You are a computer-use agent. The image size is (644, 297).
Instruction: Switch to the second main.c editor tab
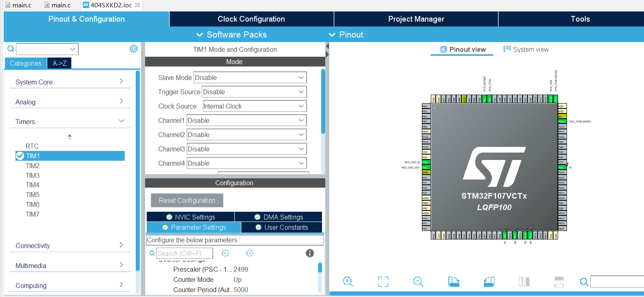point(57,5)
